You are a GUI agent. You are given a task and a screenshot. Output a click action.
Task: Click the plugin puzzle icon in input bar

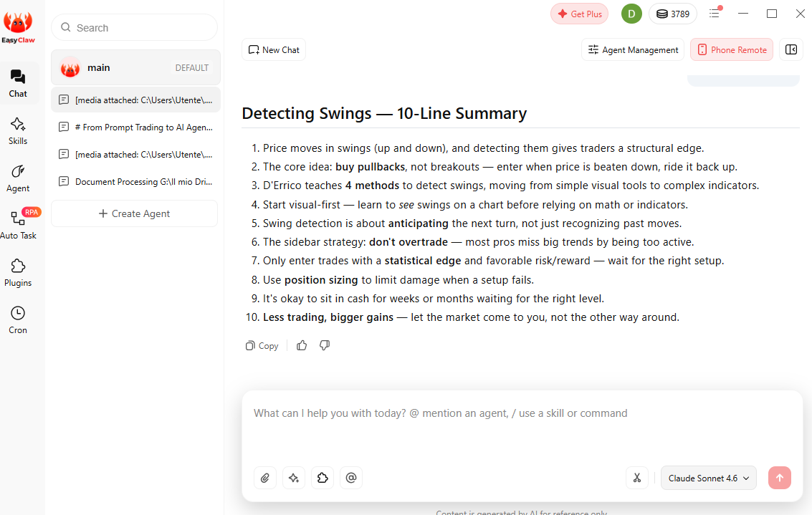323,478
